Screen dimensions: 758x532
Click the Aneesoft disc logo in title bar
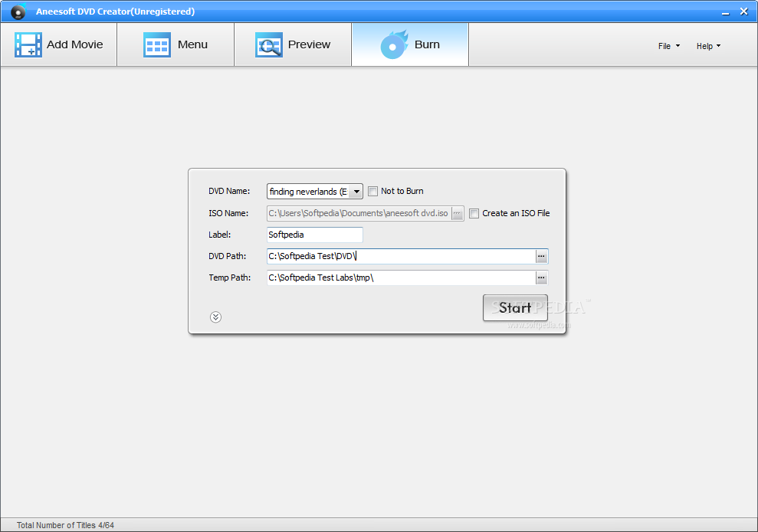click(x=18, y=11)
